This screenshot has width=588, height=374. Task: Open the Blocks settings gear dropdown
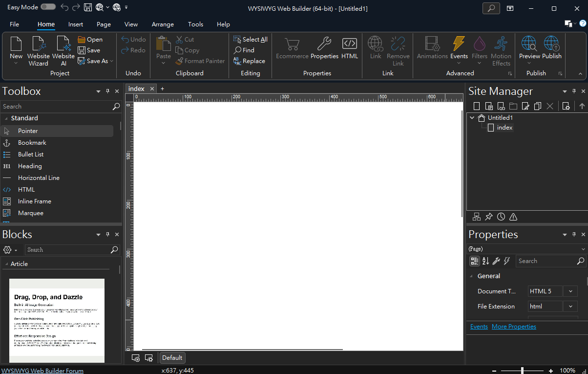tap(10, 250)
